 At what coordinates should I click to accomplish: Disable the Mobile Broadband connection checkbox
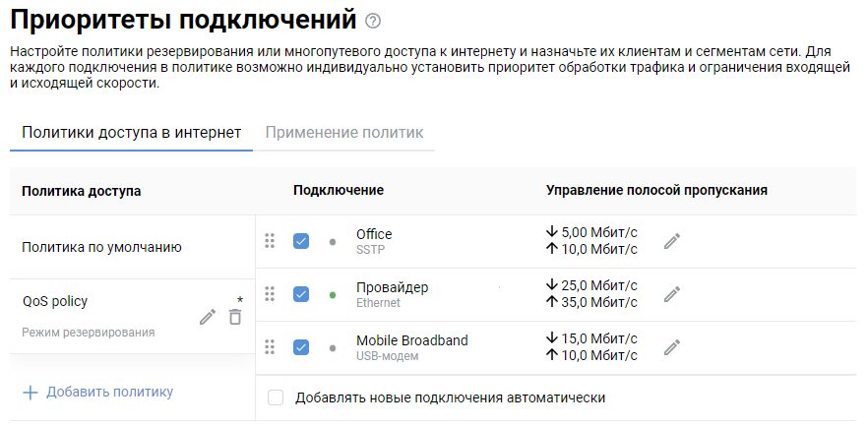(x=301, y=347)
